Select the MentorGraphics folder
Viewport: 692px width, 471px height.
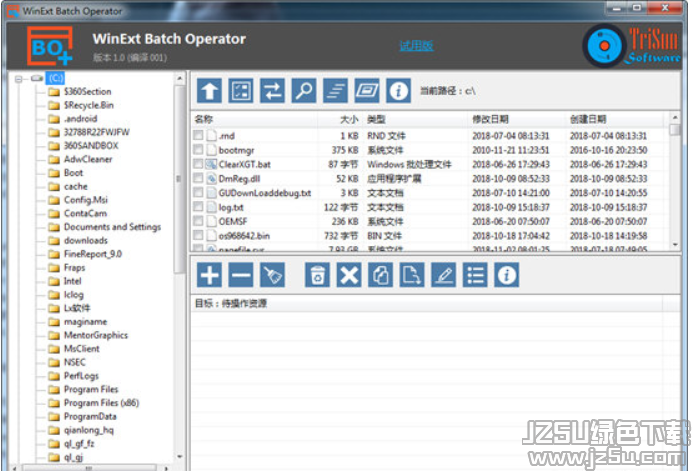(x=96, y=335)
